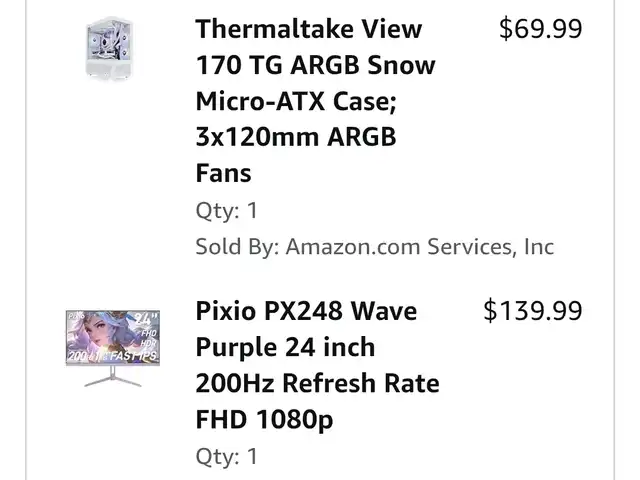The image size is (640, 480).
Task: Select Qty: 1 under the Pixio monitor
Action: 226,456
